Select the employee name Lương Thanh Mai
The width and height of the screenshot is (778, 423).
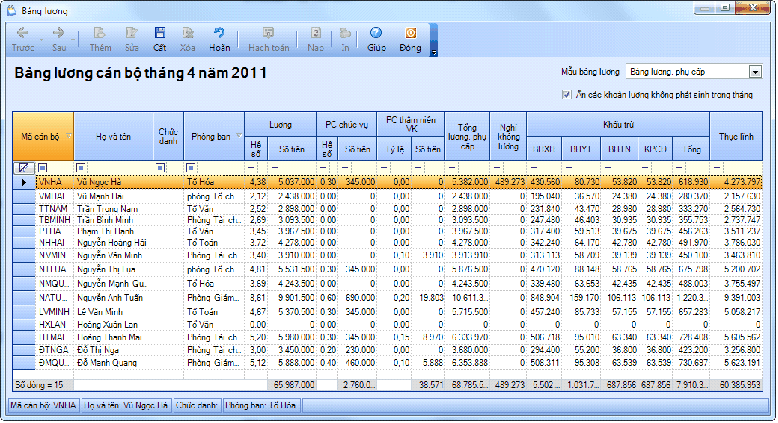[109, 337]
